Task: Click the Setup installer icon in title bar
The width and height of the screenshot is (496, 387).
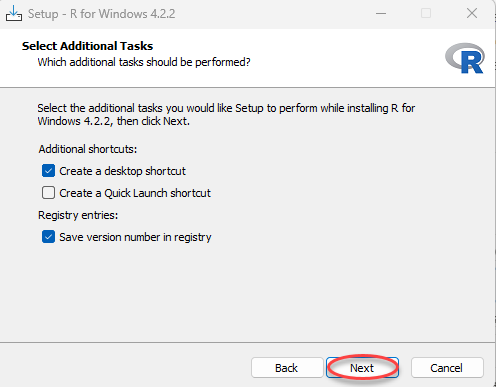Action: (x=14, y=14)
